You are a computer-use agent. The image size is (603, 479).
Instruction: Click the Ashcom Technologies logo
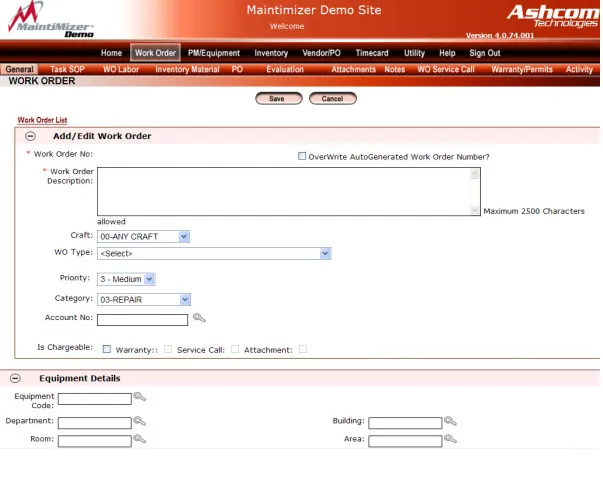tap(553, 16)
